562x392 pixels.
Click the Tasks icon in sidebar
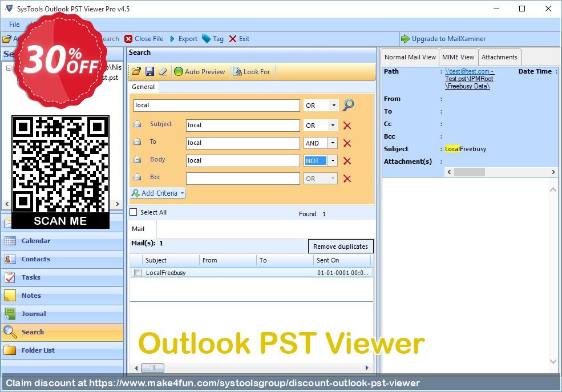(x=10, y=277)
